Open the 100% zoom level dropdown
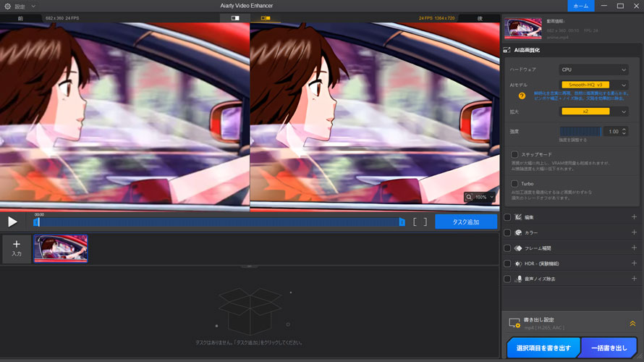The width and height of the screenshot is (644, 362). tap(485, 197)
